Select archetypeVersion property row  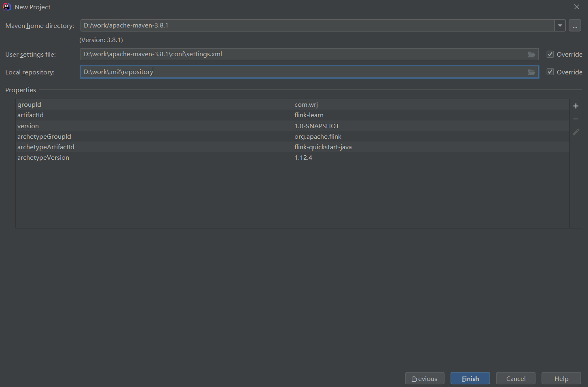point(292,157)
